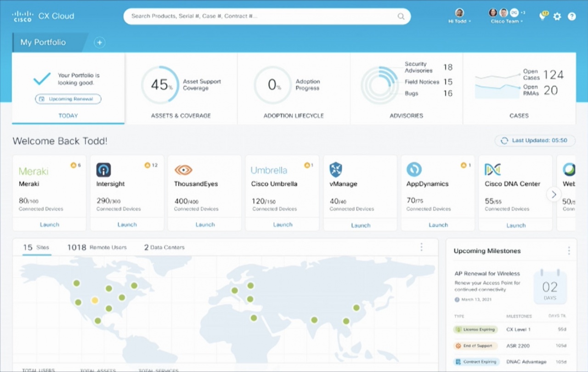Open the map panel three-dot menu
This screenshot has height=372, width=588.
click(x=421, y=247)
